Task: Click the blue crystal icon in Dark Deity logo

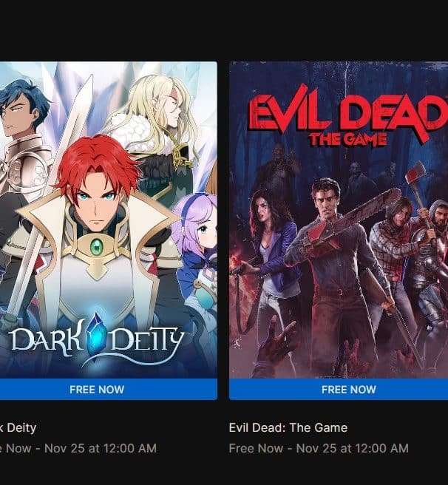Action: point(96,336)
